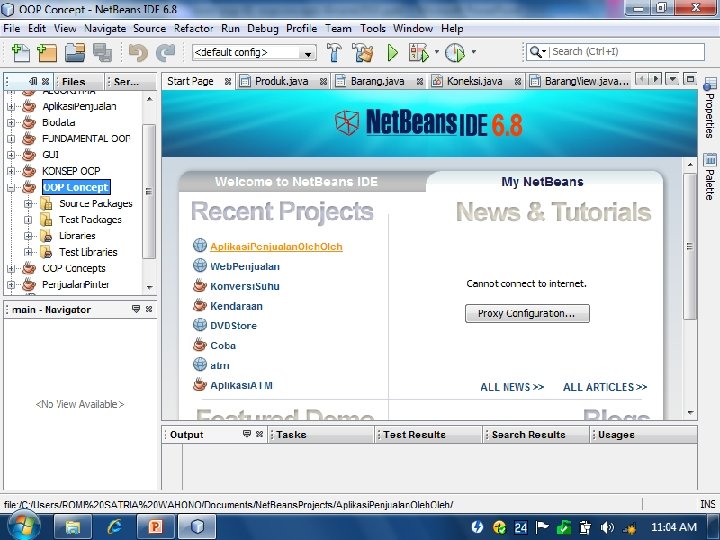The height and width of the screenshot is (540, 720).
Task: Minimize the Output panel
Action: point(247,434)
